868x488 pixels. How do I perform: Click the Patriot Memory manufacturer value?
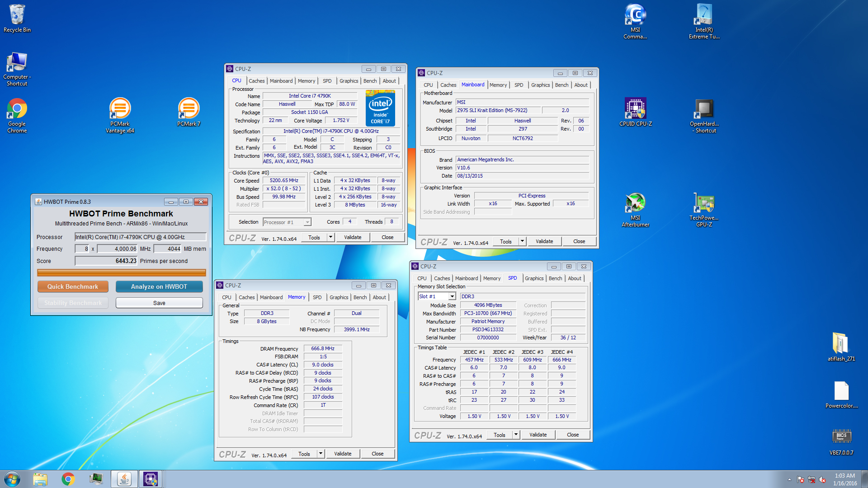[x=488, y=322]
